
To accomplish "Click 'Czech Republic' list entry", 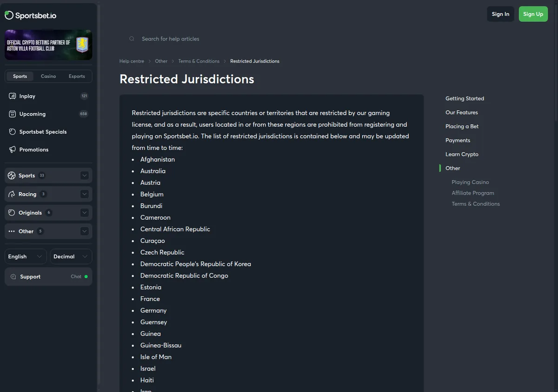I will click(x=162, y=252).
